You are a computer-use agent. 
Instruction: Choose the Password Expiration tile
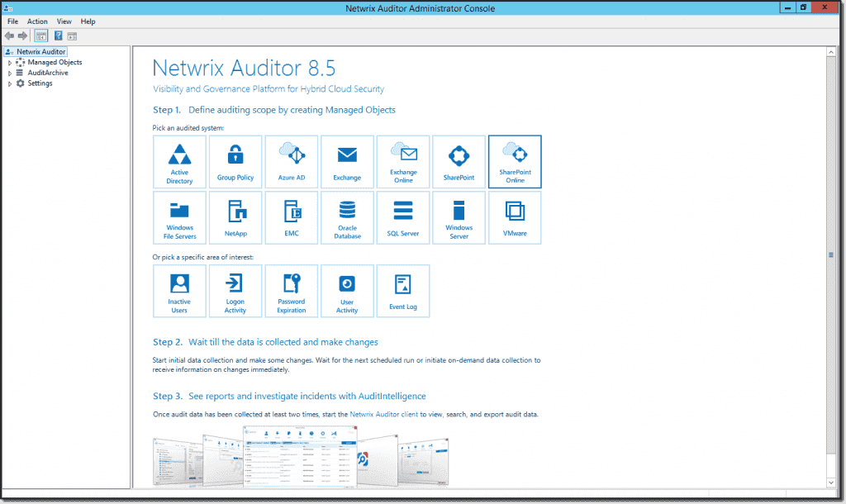click(x=292, y=291)
